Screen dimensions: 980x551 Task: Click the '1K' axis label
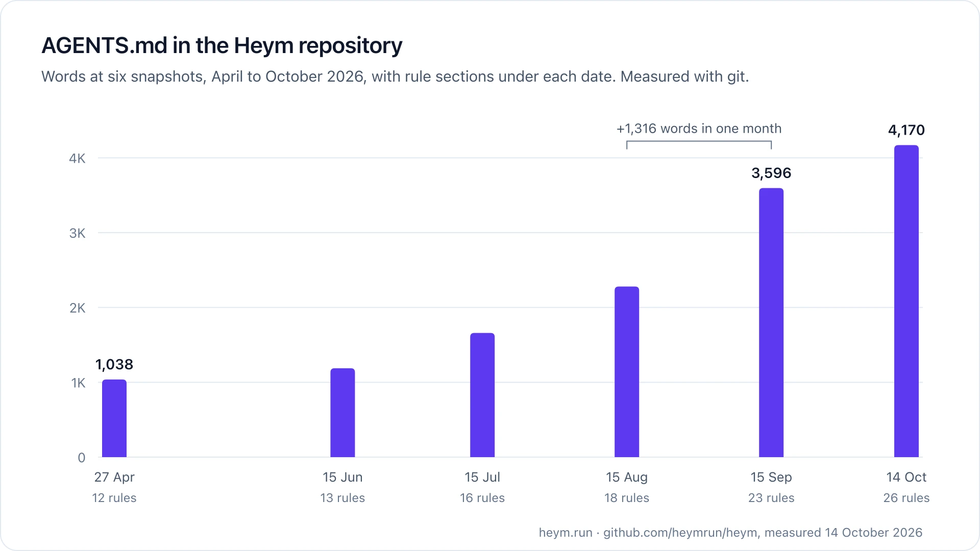click(79, 383)
